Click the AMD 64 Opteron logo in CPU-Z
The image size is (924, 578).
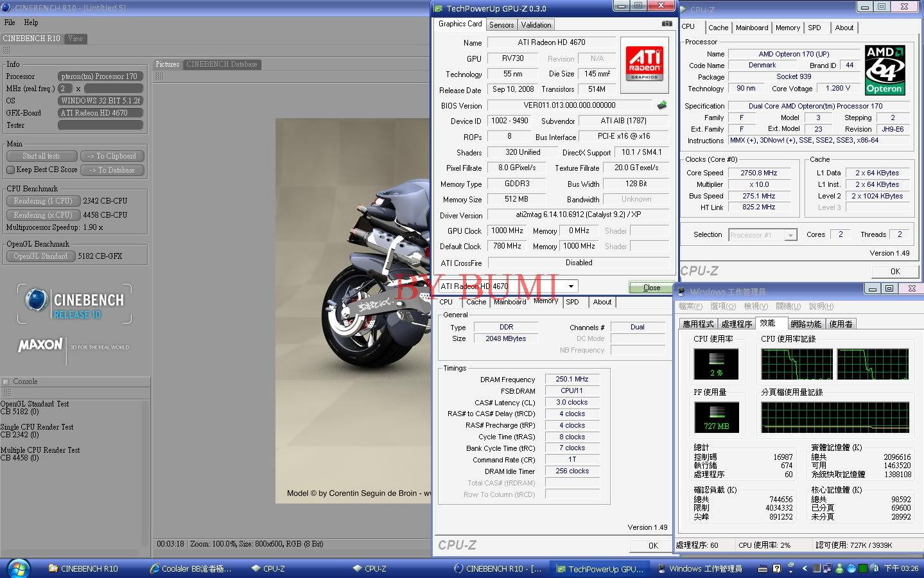coord(885,70)
